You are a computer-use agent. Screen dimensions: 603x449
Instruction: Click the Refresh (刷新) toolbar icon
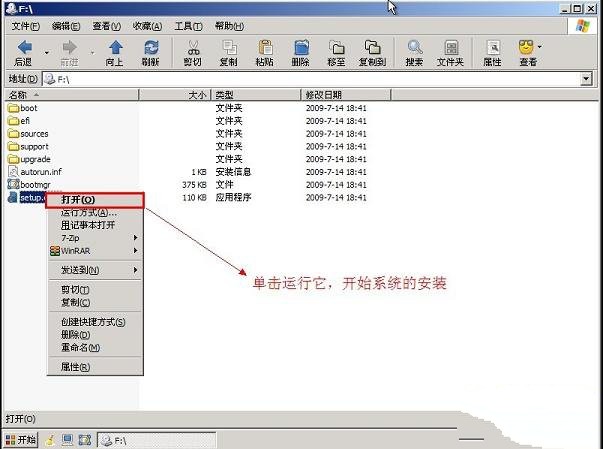point(150,48)
